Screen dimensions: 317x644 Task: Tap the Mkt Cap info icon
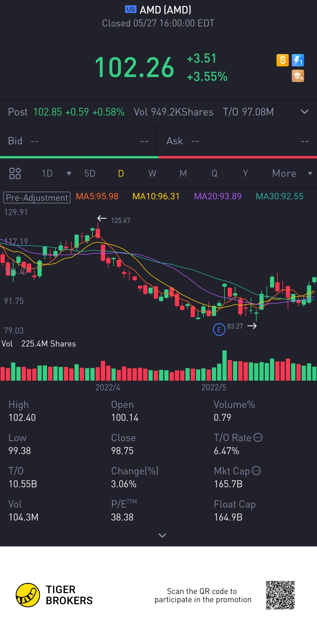tap(256, 471)
